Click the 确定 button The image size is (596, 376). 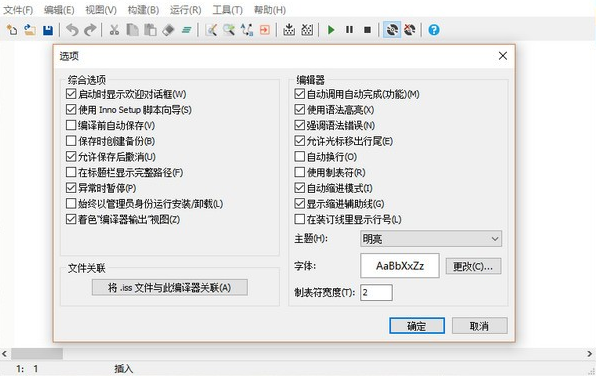pyautogui.click(x=417, y=326)
